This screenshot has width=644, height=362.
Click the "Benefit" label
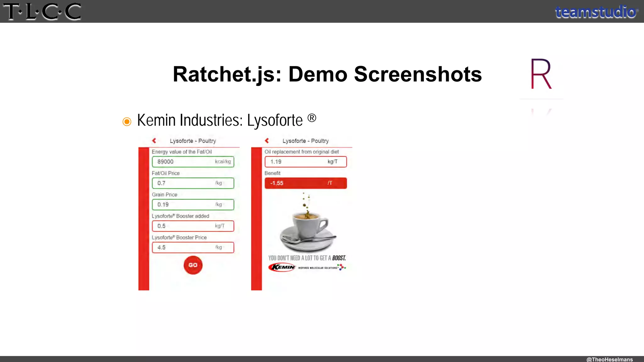tap(272, 173)
